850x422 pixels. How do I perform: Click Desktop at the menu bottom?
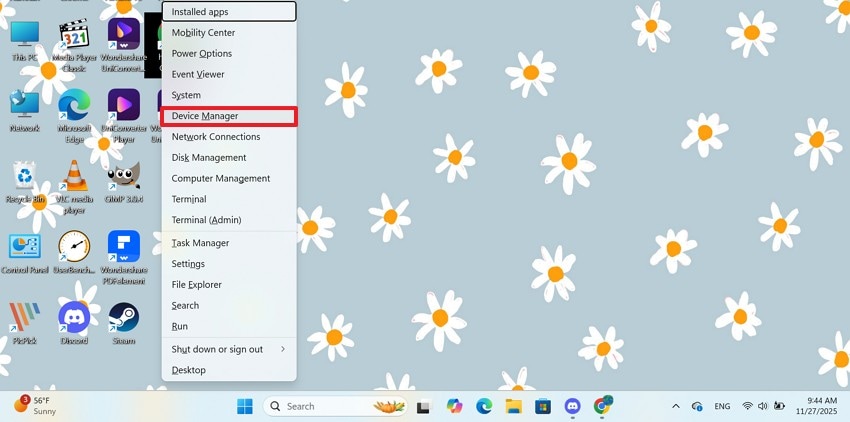(x=229, y=370)
